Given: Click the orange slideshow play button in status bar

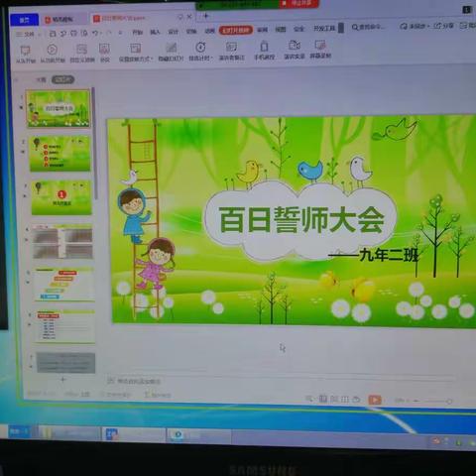Looking at the screenshot, I should click(x=375, y=400).
